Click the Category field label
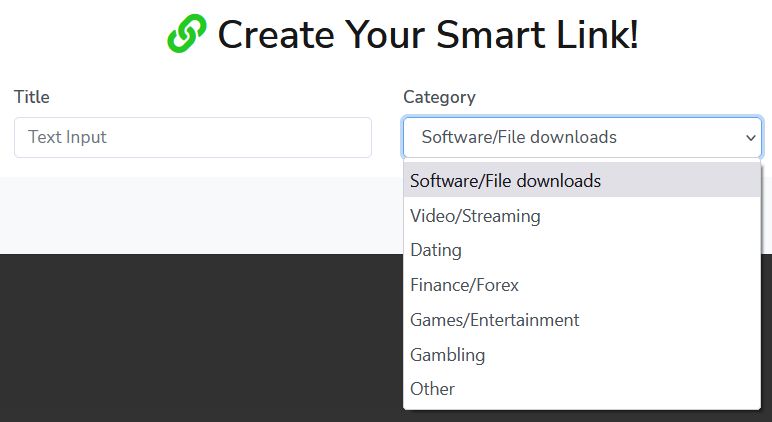 coord(439,97)
